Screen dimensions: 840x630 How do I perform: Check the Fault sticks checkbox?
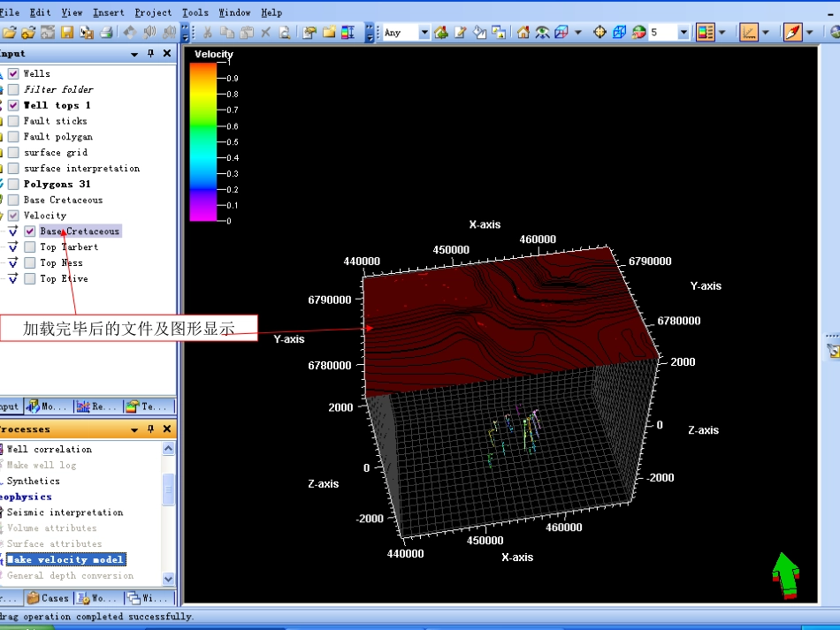click(x=13, y=121)
